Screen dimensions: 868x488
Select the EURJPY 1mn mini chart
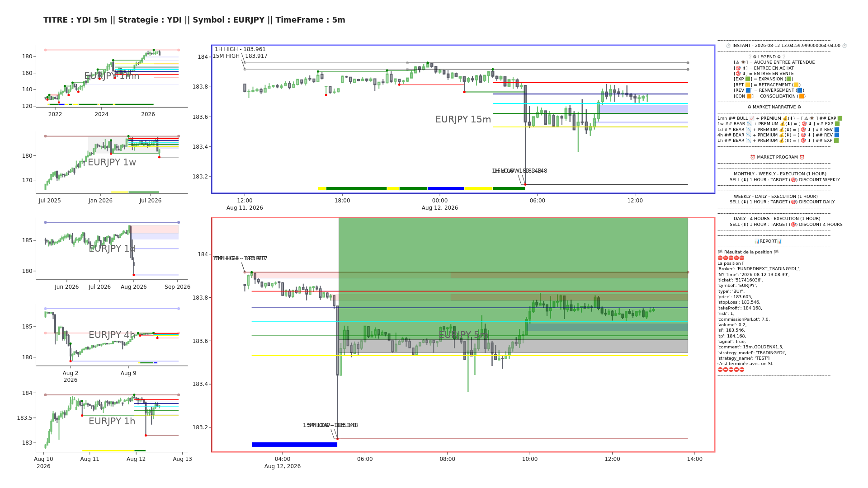pos(112,76)
